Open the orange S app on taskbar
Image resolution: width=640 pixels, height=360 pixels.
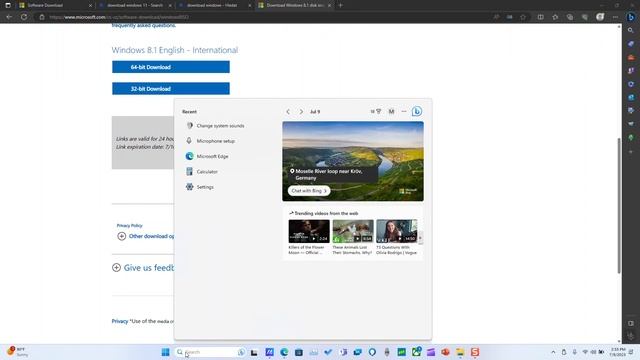click(x=475, y=352)
